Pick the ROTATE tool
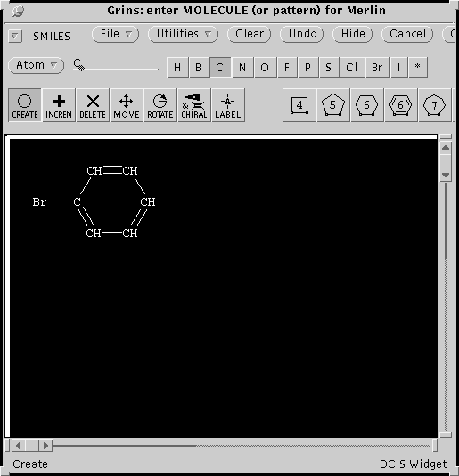459x476 pixels. pyautogui.click(x=160, y=105)
